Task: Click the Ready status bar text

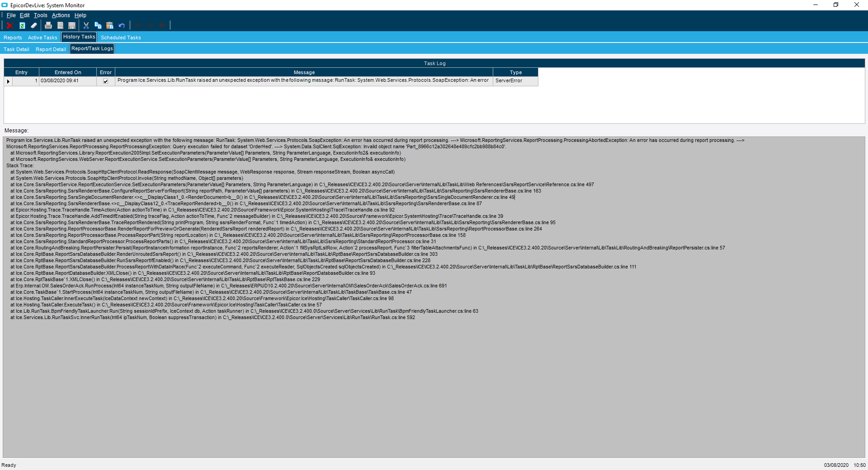Action: click(9, 465)
